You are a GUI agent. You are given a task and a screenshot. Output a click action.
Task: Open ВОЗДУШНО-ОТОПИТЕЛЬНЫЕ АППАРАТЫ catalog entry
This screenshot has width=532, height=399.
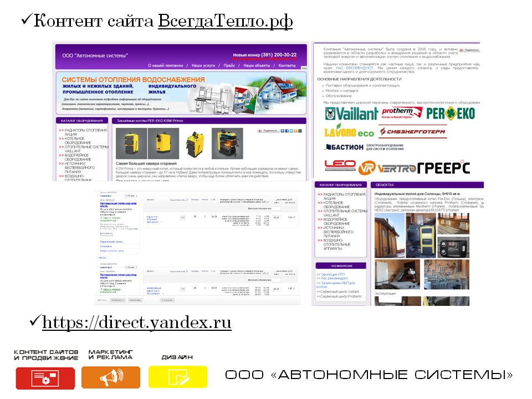point(336,244)
